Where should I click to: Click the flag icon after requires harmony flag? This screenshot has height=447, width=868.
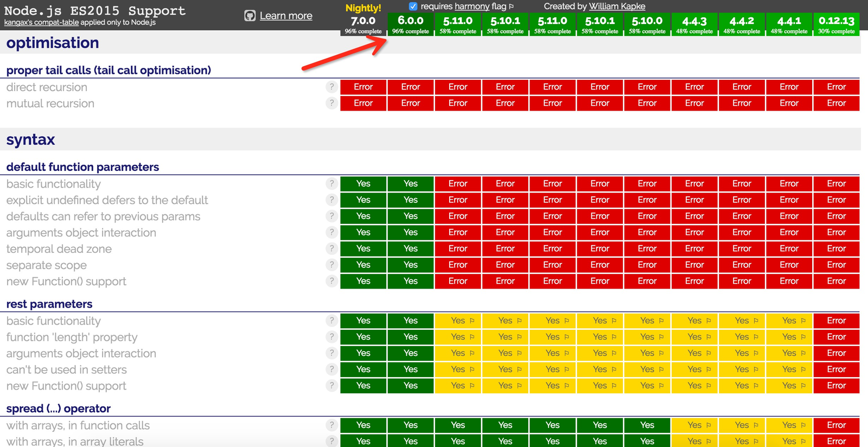tap(511, 7)
